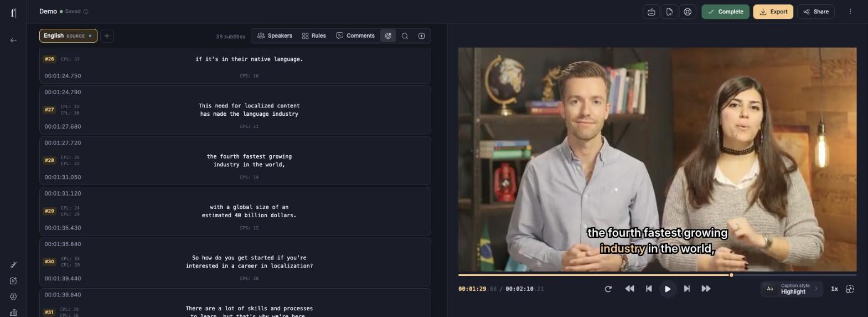Select the subtitle #26 badge
This screenshot has width=868, height=317.
[x=49, y=59]
